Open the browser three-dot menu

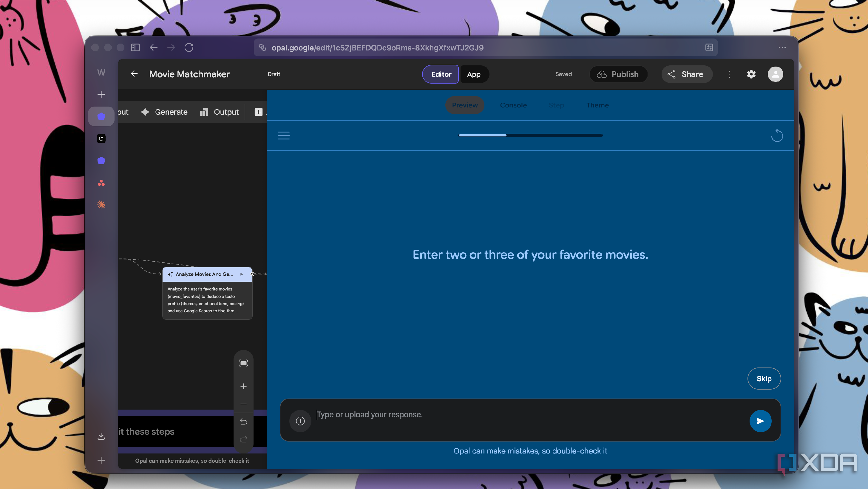(x=782, y=47)
